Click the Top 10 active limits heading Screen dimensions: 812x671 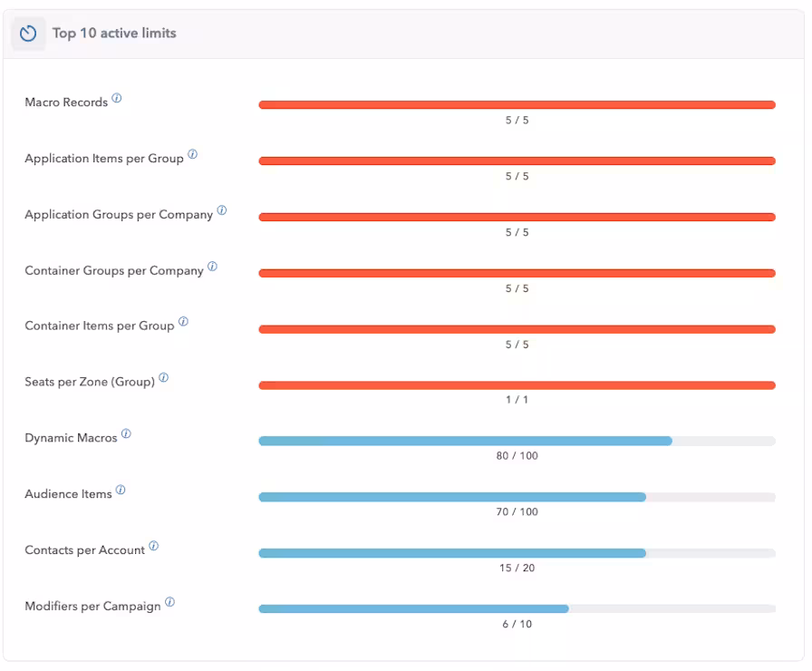coord(114,34)
